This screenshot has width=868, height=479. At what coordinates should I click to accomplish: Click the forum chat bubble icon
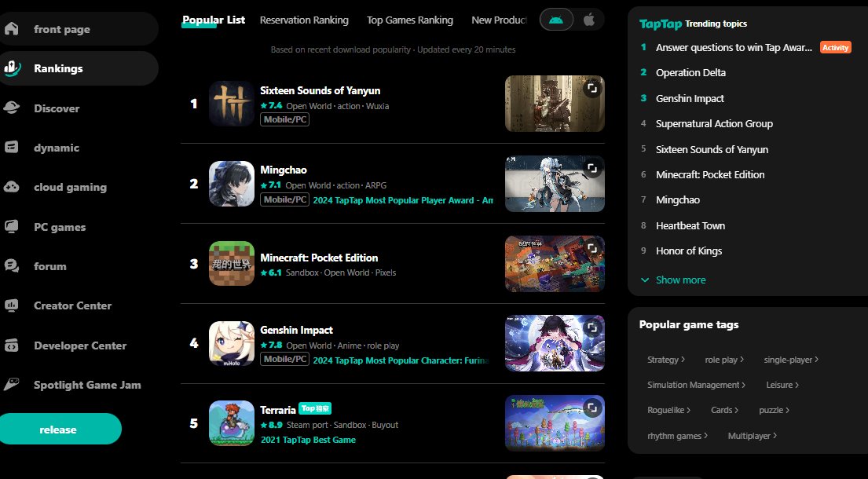[12, 266]
